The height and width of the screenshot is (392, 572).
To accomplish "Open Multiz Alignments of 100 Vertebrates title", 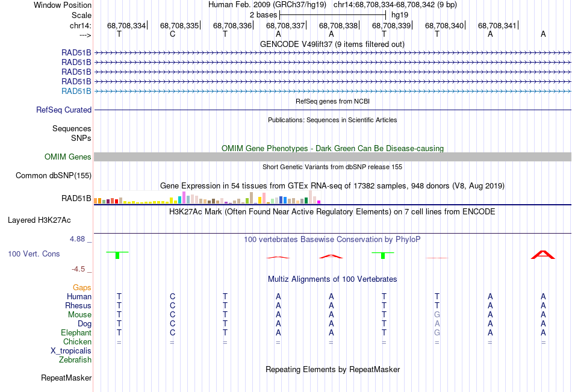I will tap(332, 279).
